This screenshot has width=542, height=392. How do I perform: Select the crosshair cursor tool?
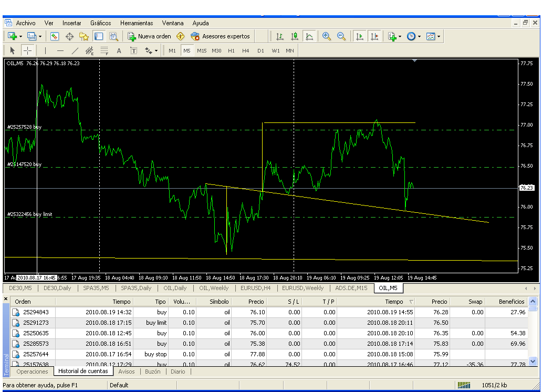pos(28,50)
